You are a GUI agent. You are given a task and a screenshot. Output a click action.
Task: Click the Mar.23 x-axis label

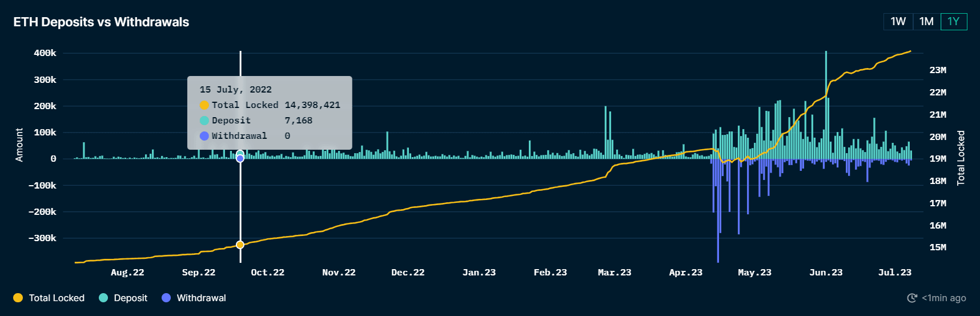tap(614, 273)
